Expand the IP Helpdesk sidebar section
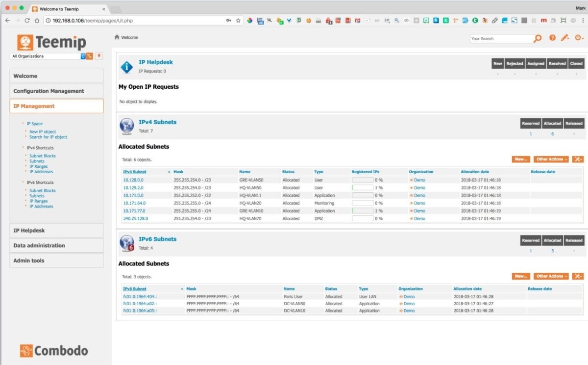Screen dimensions: 588x365 point(56,231)
